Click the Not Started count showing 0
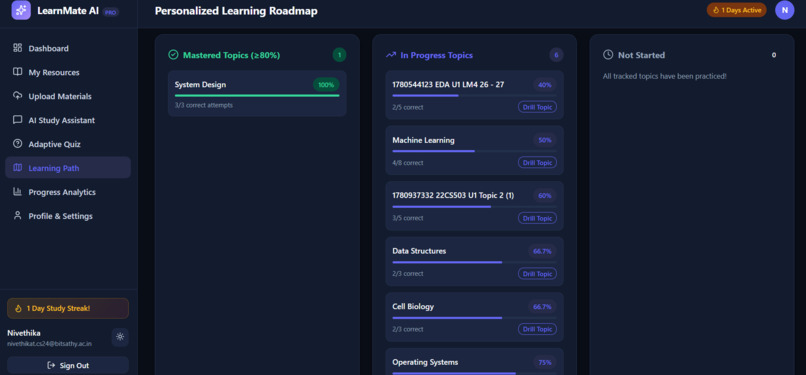The height and width of the screenshot is (375, 806). [x=774, y=55]
